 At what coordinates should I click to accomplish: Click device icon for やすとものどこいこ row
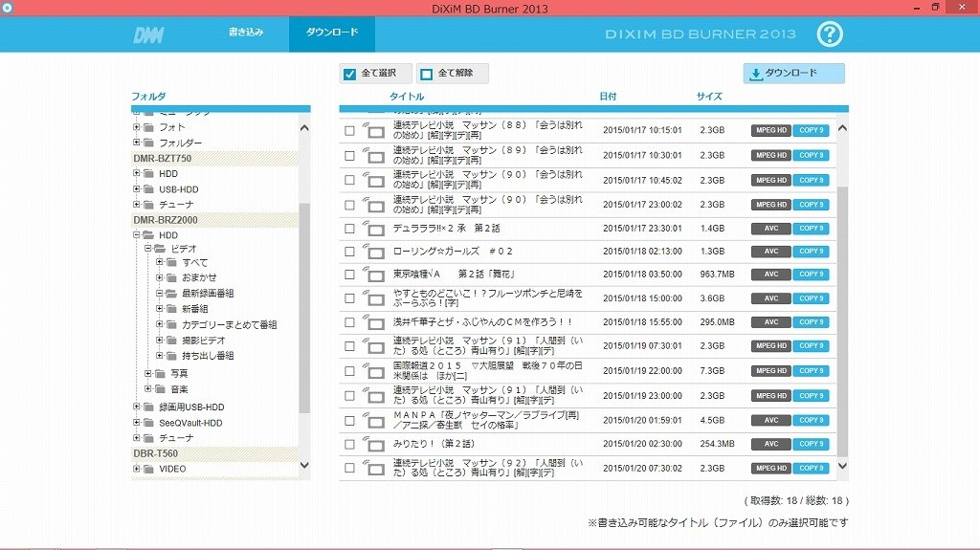tap(373, 298)
